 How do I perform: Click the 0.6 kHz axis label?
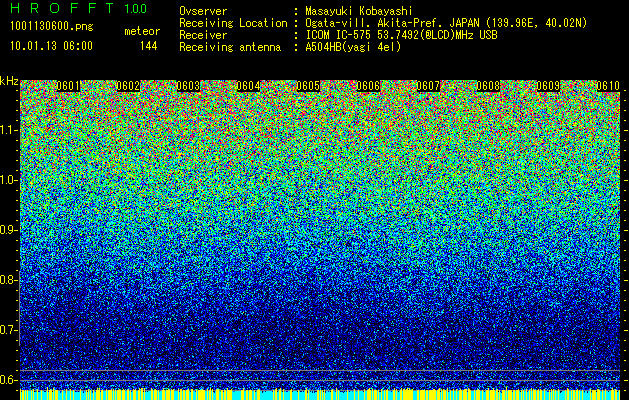click(9, 380)
